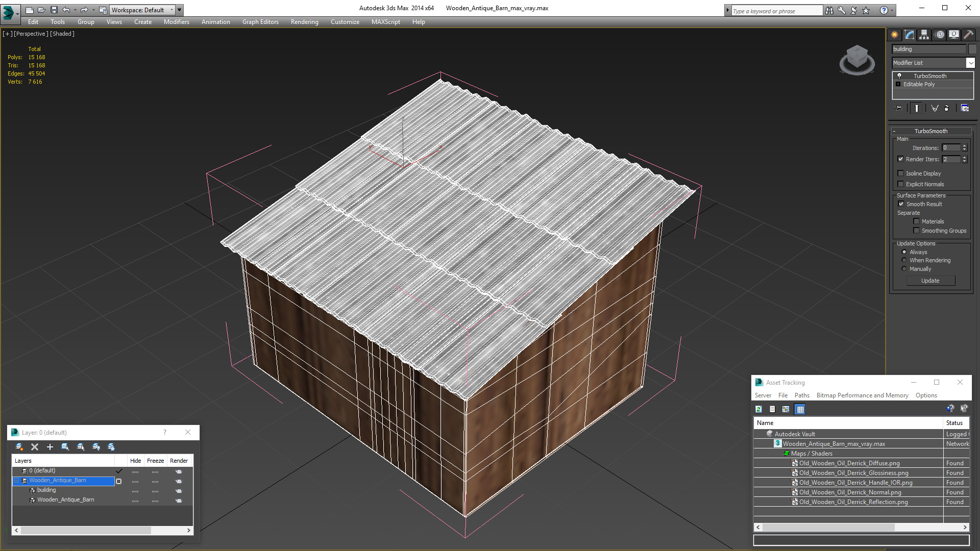980x551 pixels.
Task: Click Open File toolbar icon
Action: (x=42, y=10)
